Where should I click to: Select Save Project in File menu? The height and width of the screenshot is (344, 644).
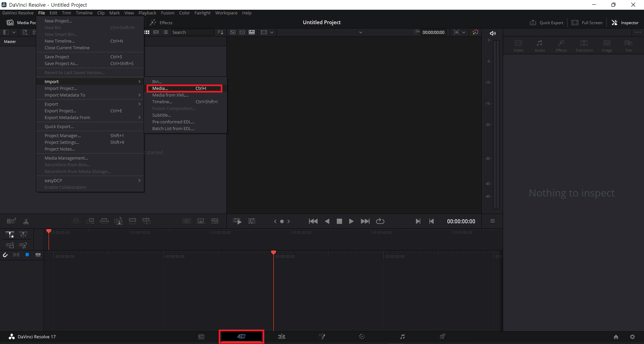tap(90, 57)
